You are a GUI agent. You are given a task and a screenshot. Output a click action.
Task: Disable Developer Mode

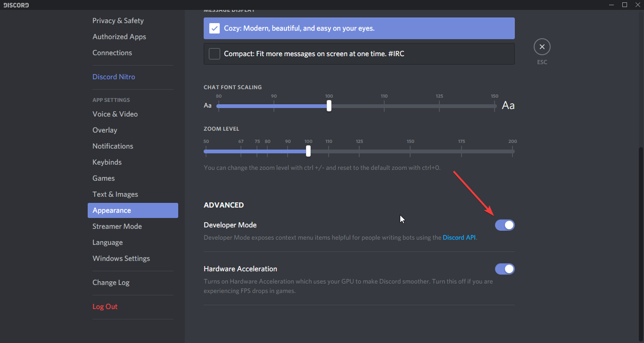click(505, 225)
